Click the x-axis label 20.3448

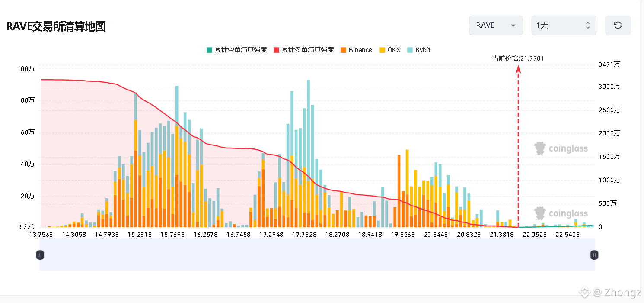pyautogui.click(x=436, y=235)
